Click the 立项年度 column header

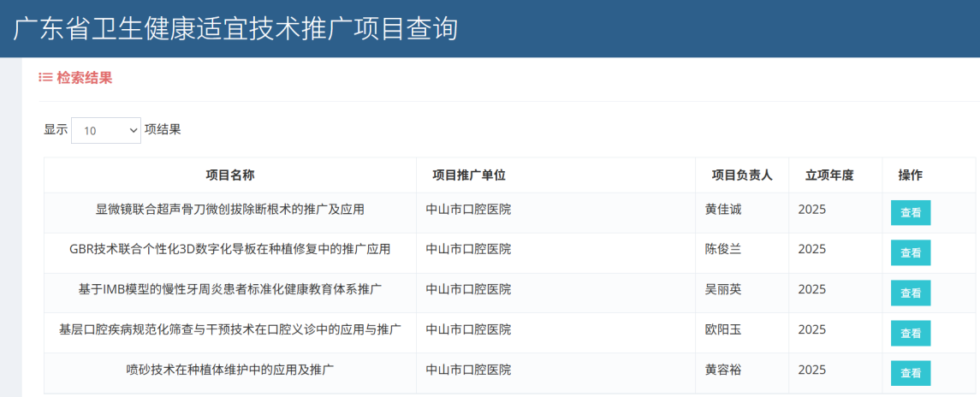pos(829,175)
